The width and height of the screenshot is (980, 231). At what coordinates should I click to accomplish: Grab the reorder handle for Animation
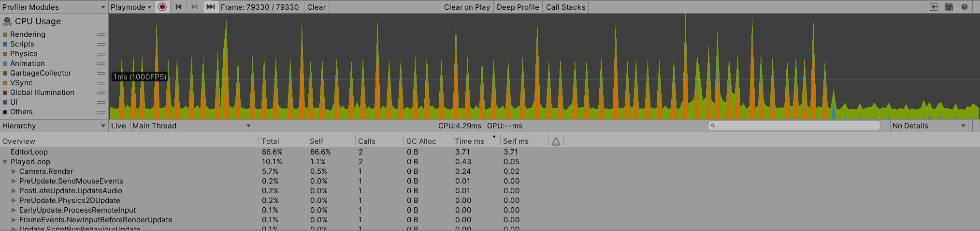click(101, 63)
